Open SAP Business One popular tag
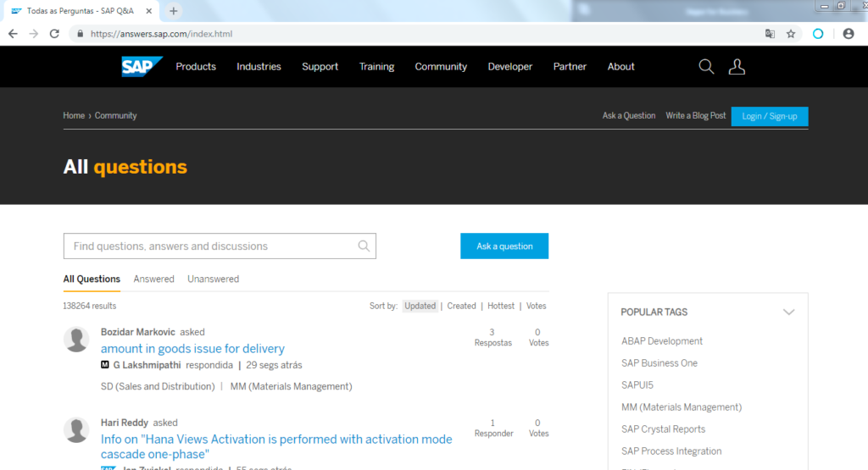The width and height of the screenshot is (868, 470). coord(659,362)
